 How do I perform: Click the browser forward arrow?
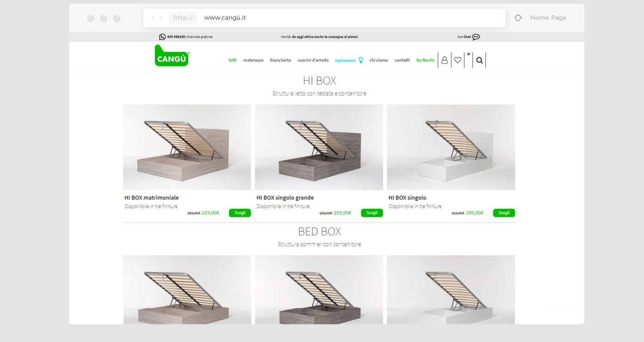click(x=161, y=18)
